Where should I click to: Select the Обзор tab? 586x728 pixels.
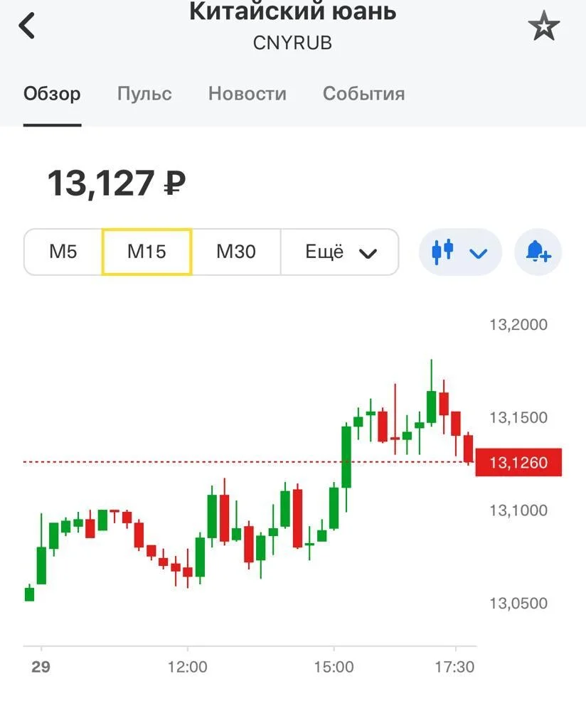coord(52,94)
